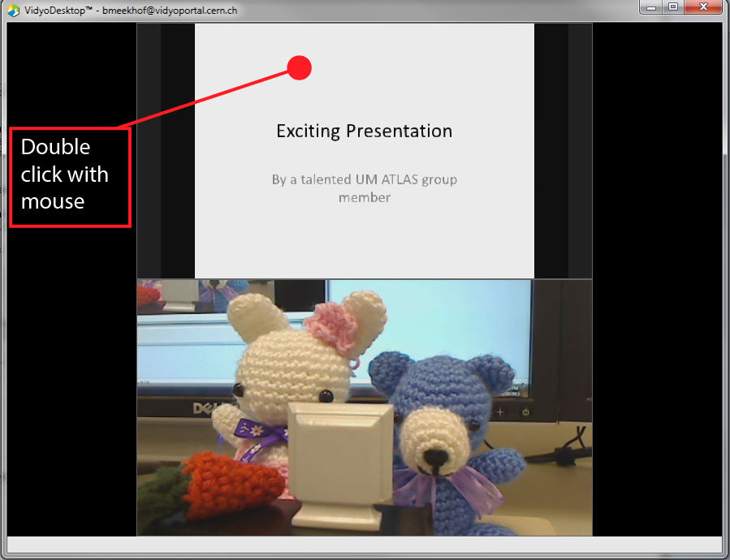
Task: Select the shared Exciting Presentation slide
Action: coord(365,151)
